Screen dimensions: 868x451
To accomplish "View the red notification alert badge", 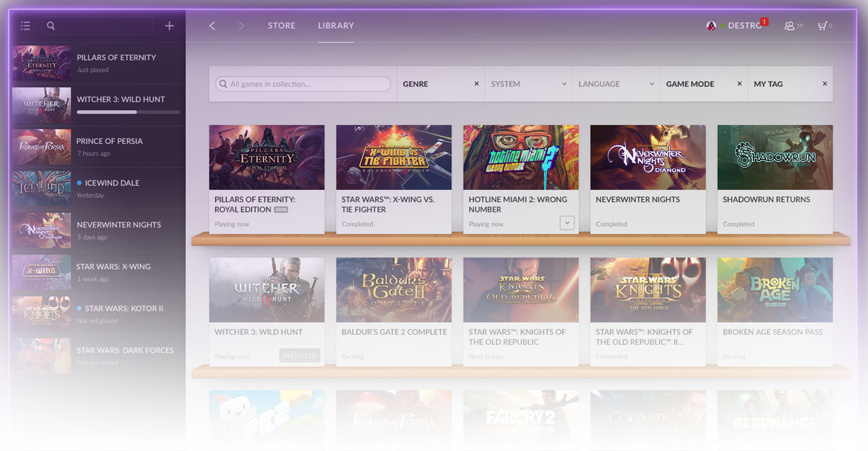I will (x=764, y=21).
